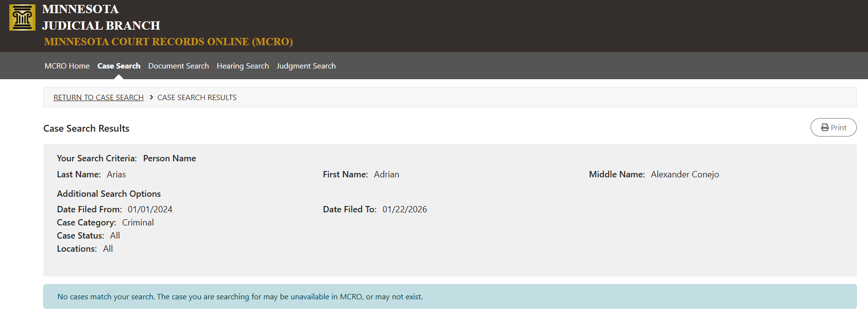Click the Date Filed From value 01/01/2024

150,209
